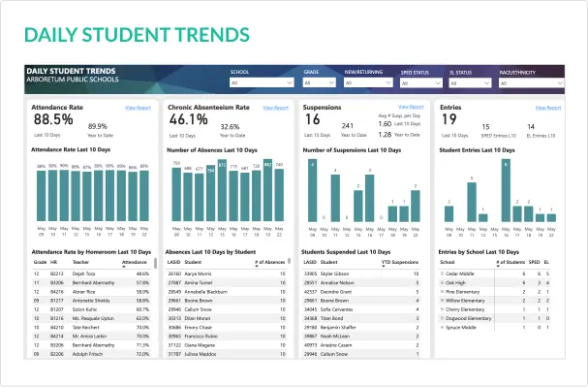Select Antonette Shields homeroom row
The image size is (588, 387).
(91, 301)
